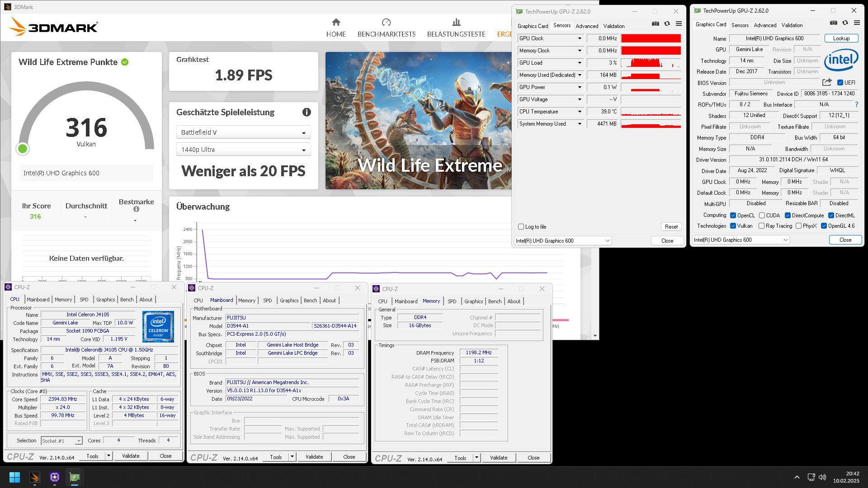This screenshot has width=868, height=488.
Task: Open GPU Load sensor dropdown
Action: point(579,63)
